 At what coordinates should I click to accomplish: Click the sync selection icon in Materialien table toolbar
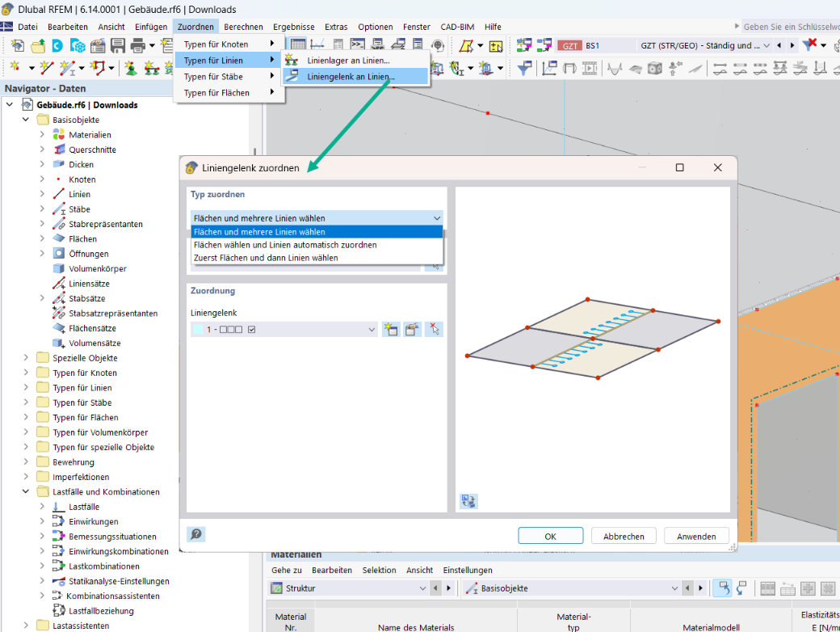point(723,588)
